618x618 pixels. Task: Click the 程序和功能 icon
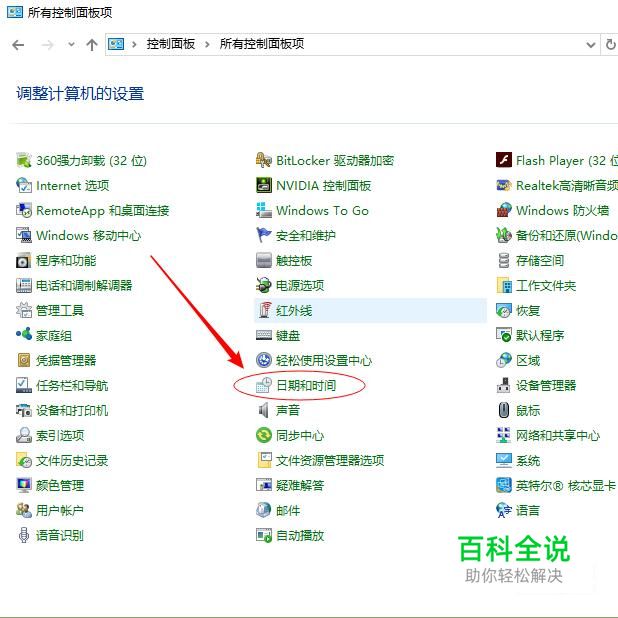click(x=24, y=261)
